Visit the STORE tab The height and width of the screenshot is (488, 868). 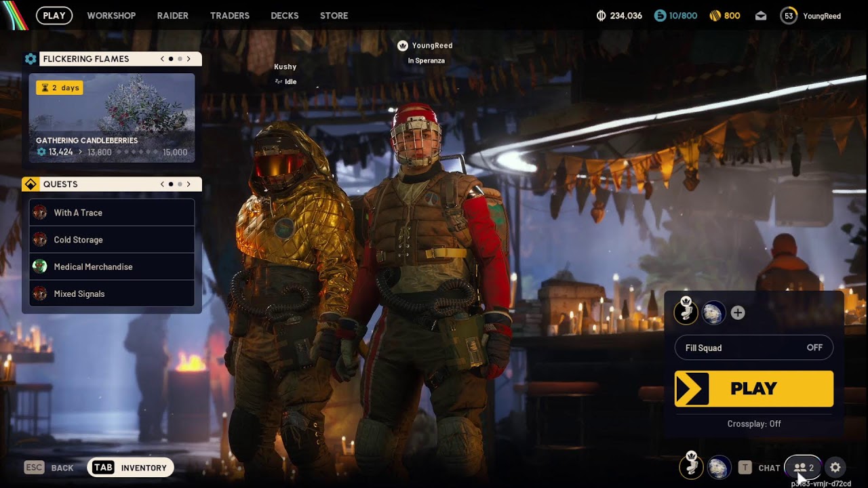[334, 16]
